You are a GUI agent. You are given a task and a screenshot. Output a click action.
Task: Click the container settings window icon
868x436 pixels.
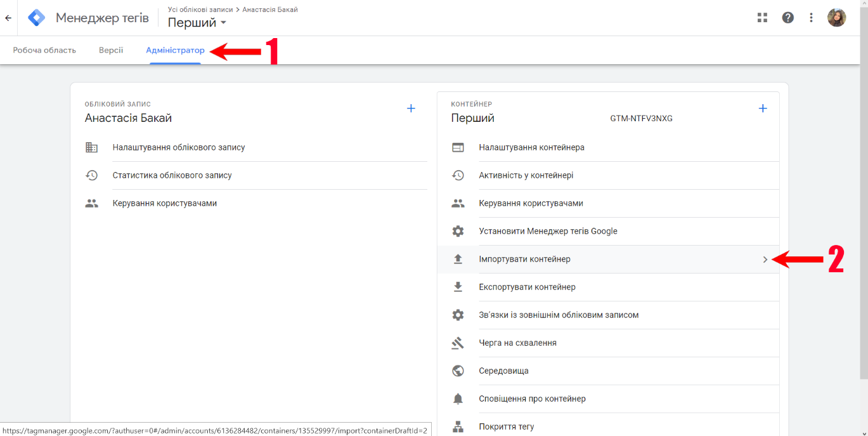[458, 147]
